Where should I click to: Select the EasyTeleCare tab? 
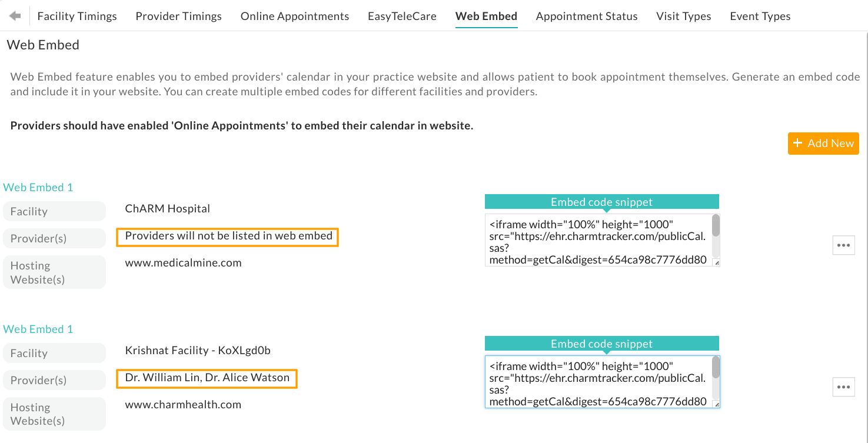(402, 16)
